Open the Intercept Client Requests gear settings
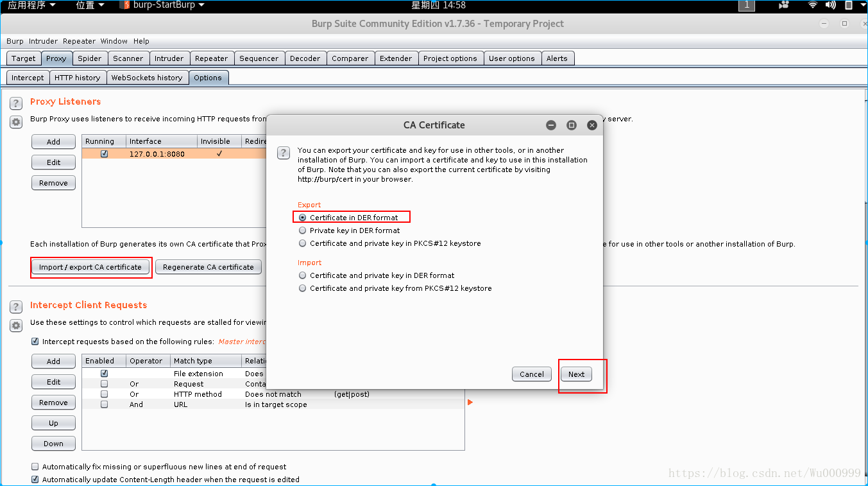Screen dimensions: 868x486 click(x=16, y=325)
